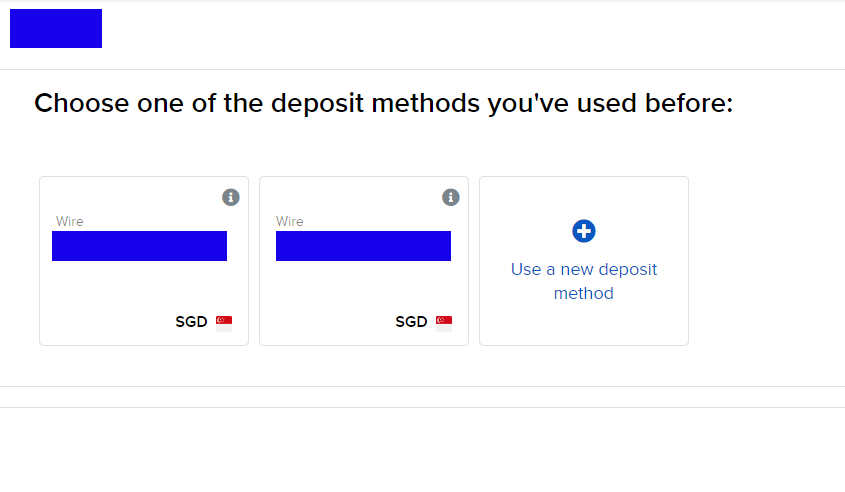The image size is (845, 492).
Task: Click info icon on first Wire card
Action: tap(231, 197)
